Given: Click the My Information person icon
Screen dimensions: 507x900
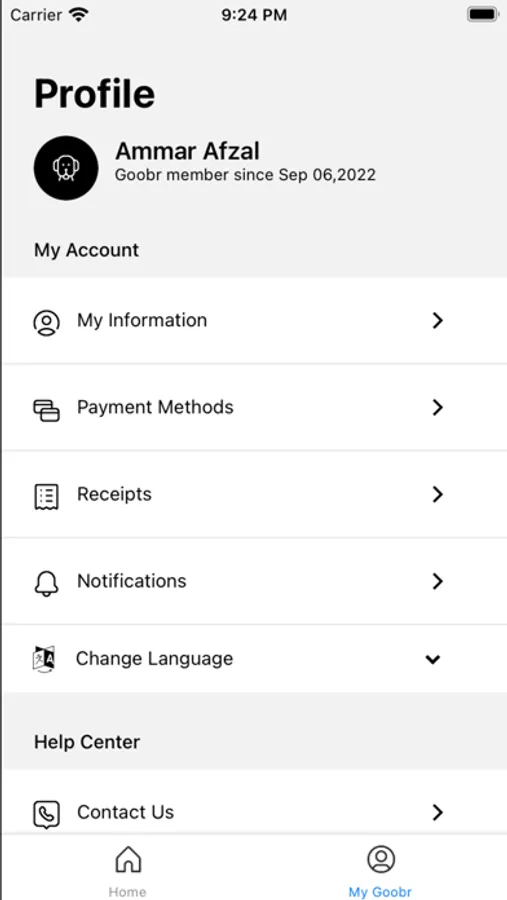Looking at the screenshot, I should pyautogui.click(x=47, y=323).
